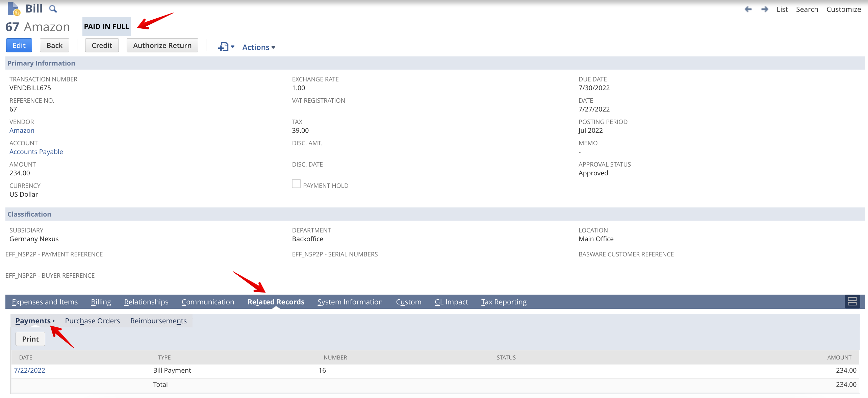Toggle the Payment Hold checkbox
Screen dimensions: 868x398
(x=296, y=184)
